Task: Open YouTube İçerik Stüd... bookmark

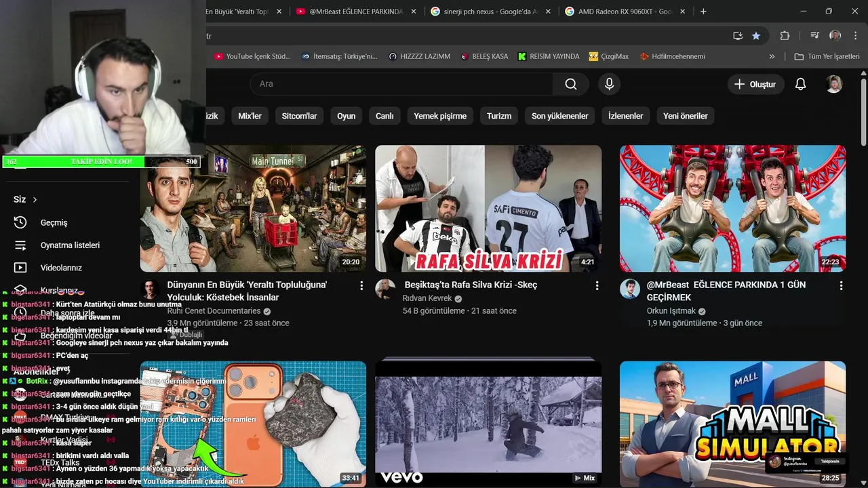Action: (x=252, y=56)
